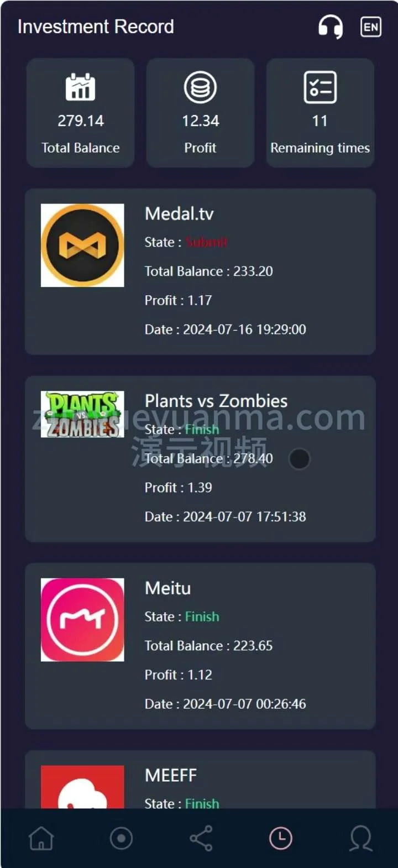Select the Medal.tv record title
This screenshot has width=398, height=868.
click(x=179, y=214)
